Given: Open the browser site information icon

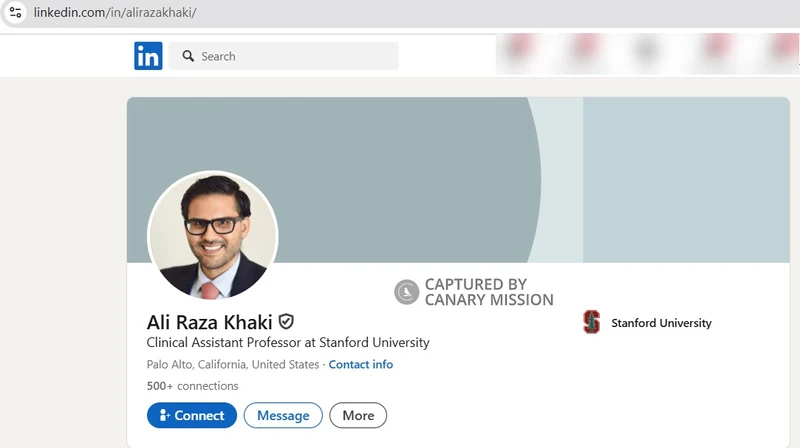Looking at the screenshot, I should point(15,12).
